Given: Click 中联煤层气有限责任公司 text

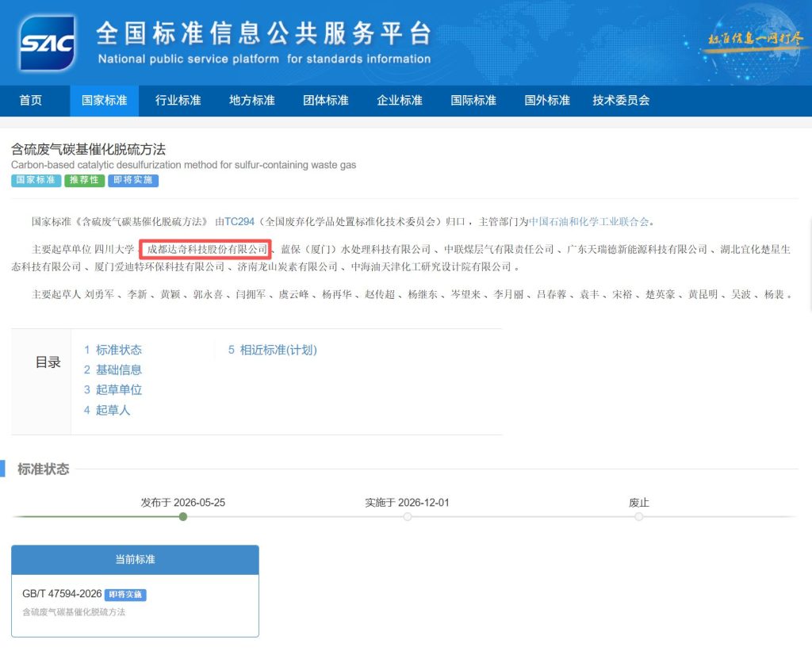Looking at the screenshot, I should pyautogui.click(x=499, y=250).
